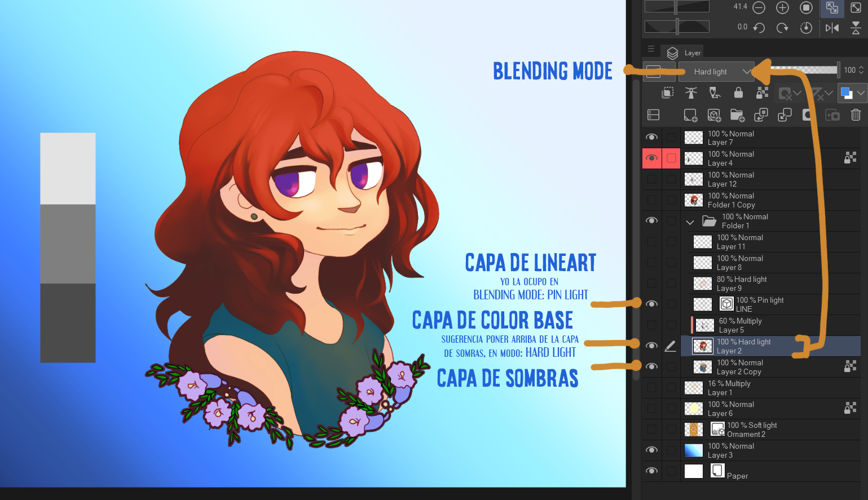The width and height of the screenshot is (868, 500).
Task: Adjust the navigator zoom slider
Action: tap(677, 7)
